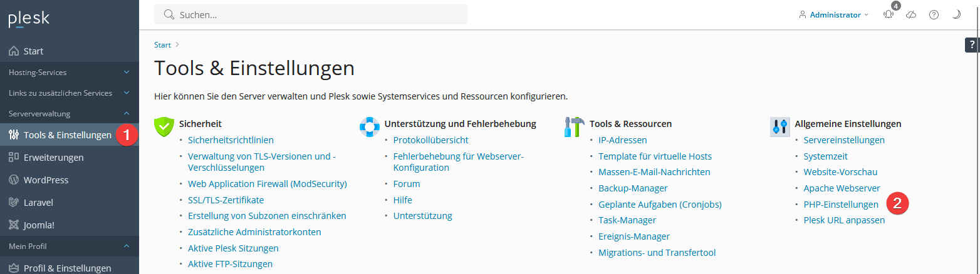This screenshot has width=980, height=274.
Task: Open Systemzeit link
Action: [x=826, y=156]
